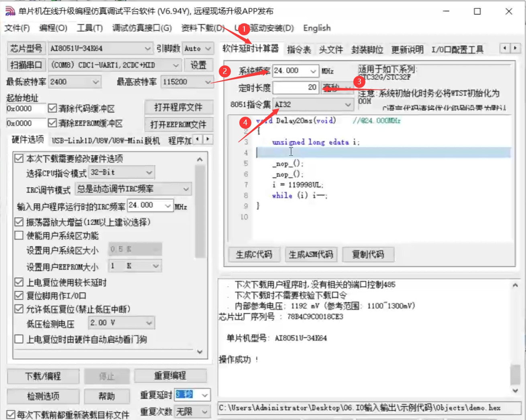Click 生成ASM代码 button
Image resolution: width=526 pixels, height=420 pixels.
click(x=311, y=254)
